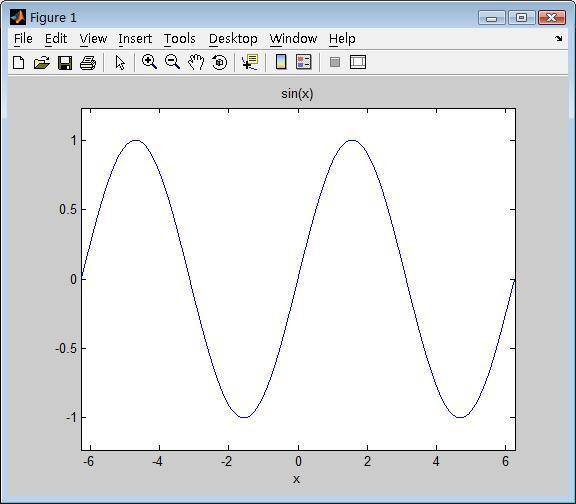
Task: Save the figure with the floppy disk icon
Action: (x=65, y=63)
